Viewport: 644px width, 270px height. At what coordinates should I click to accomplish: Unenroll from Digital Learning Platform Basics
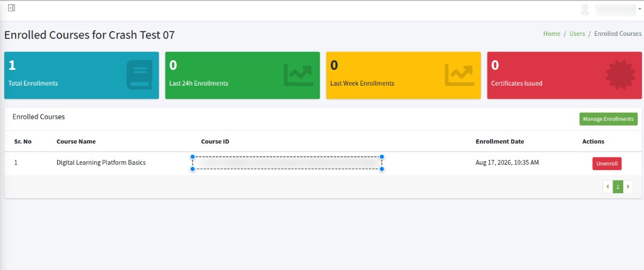[x=607, y=163]
